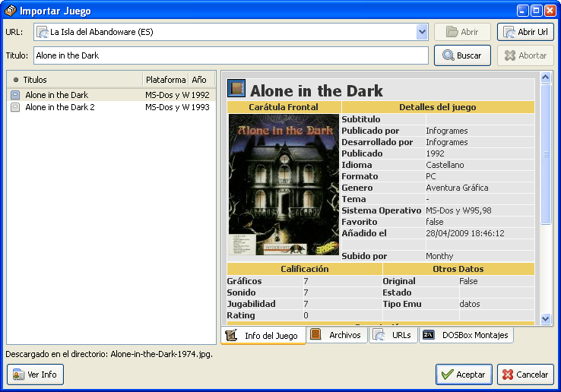Click the Abrir folder button
Image resolution: width=561 pixels, height=392 pixels.
click(462, 32)
